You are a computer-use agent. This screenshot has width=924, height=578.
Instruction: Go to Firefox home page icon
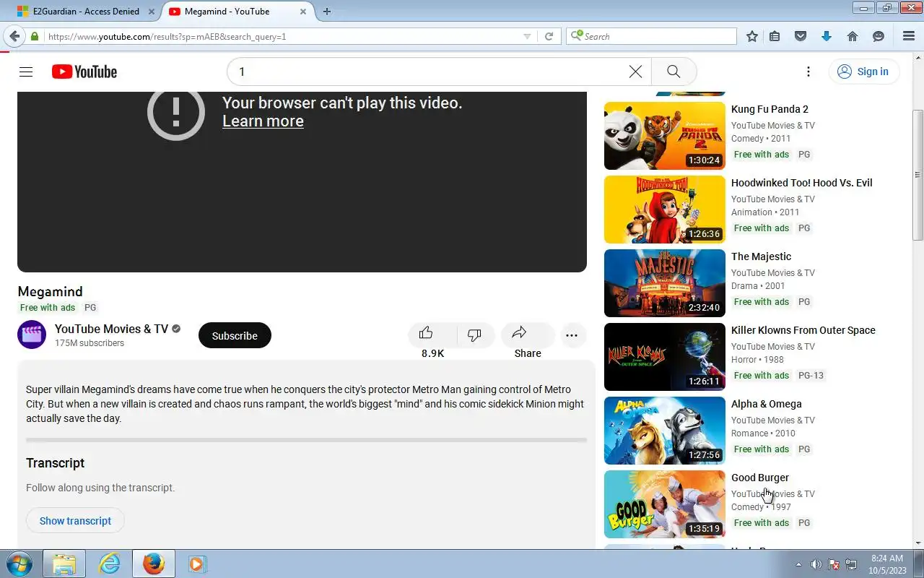pyautogui.click(x=853, y=36)
